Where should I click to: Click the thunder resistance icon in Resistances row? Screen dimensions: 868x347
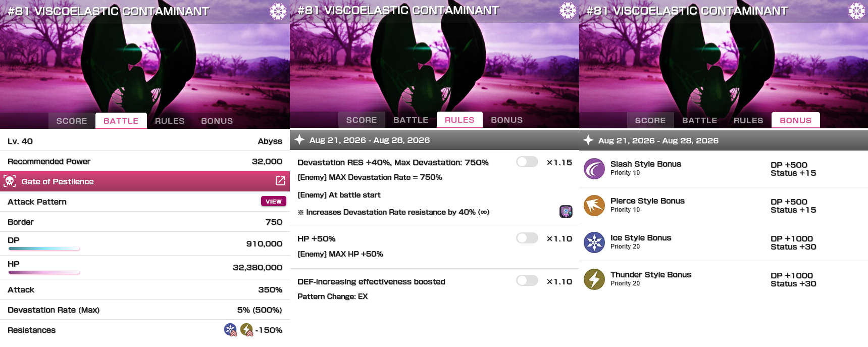pos(246,330)
